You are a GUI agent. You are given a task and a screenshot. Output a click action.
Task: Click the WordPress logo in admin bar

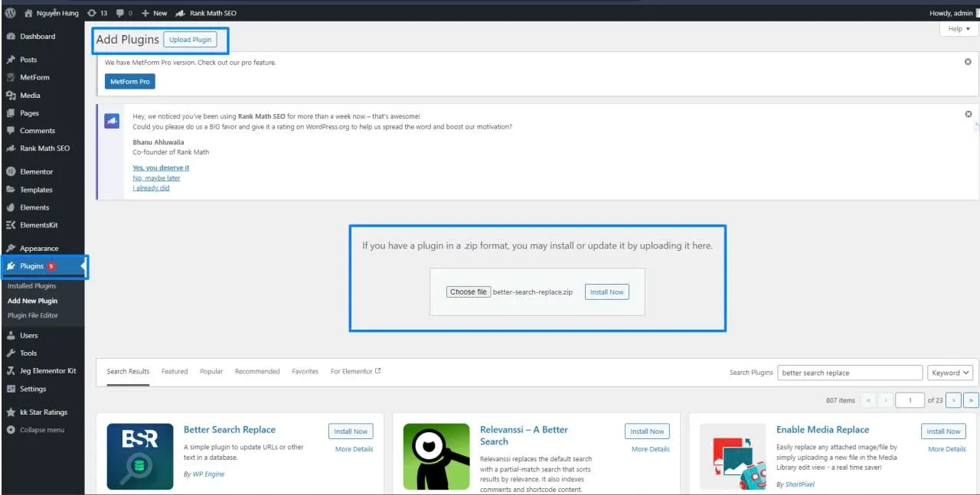point(10,13)
